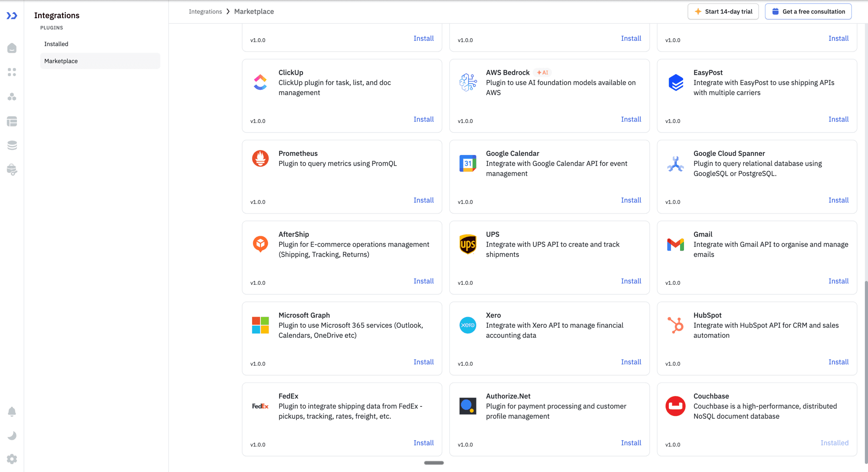Image resolution: width=868 pixels, height=472 pixels.
Task: Open settings gear icon in sidebar
Action: (x=12, y=459)
